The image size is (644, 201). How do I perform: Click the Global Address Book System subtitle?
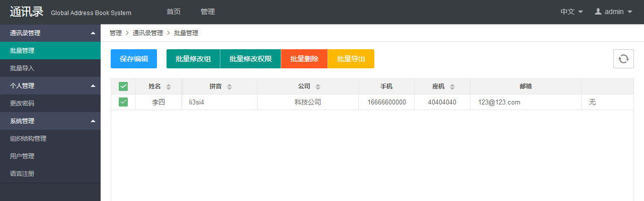pyautogui.click(x=91, y=13)
